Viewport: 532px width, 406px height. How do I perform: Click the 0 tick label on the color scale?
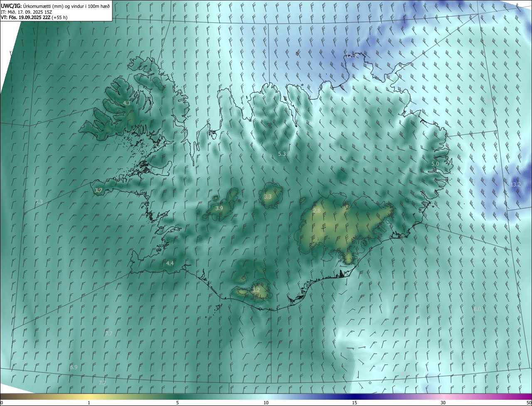pos(2,403)
